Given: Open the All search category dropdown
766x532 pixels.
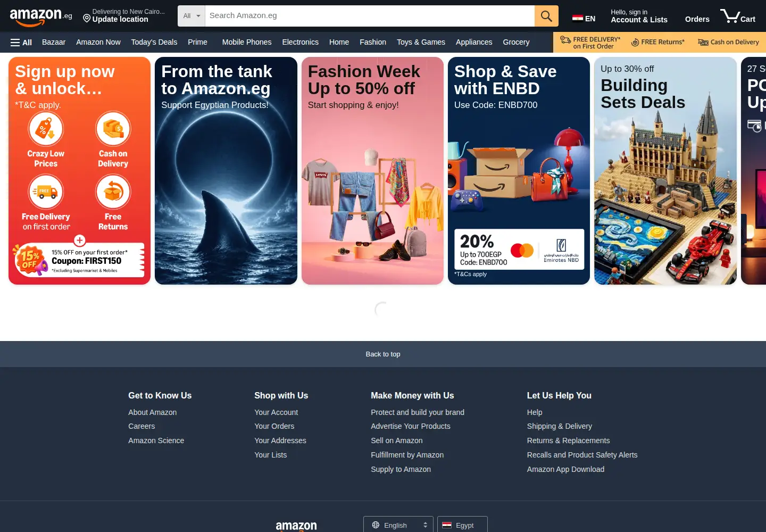Looking at the screenshot, I should click(x=191, y=16).
